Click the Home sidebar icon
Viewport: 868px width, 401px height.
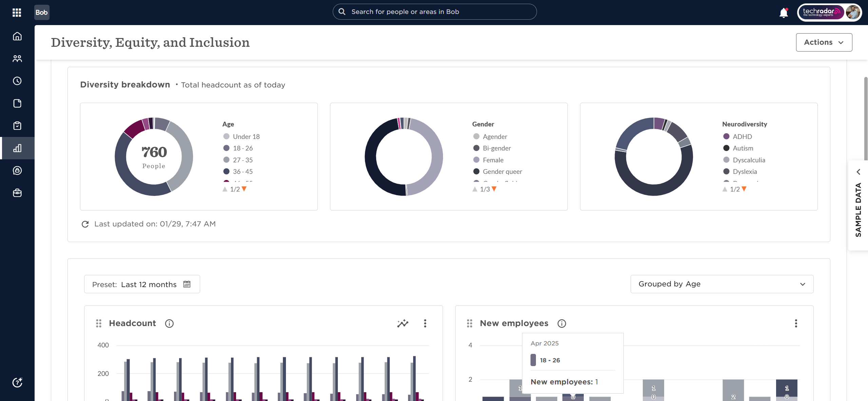click(17, 36)
